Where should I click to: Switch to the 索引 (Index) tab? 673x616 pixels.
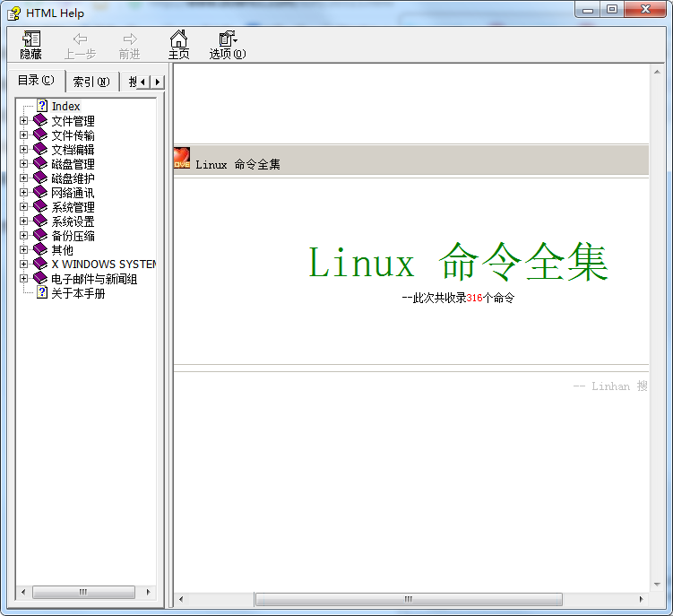[x=91, y=82]
